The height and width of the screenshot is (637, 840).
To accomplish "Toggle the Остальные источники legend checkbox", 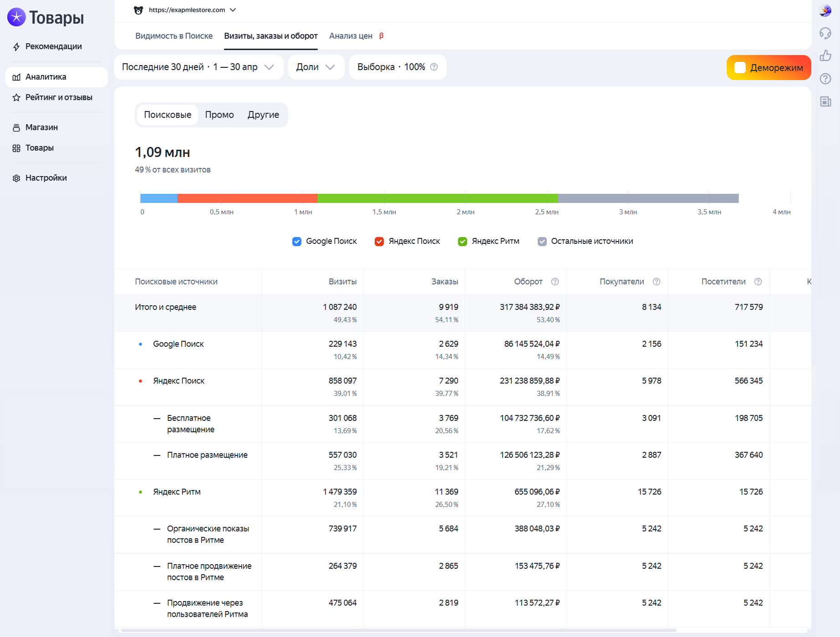I will pos(542,242).
